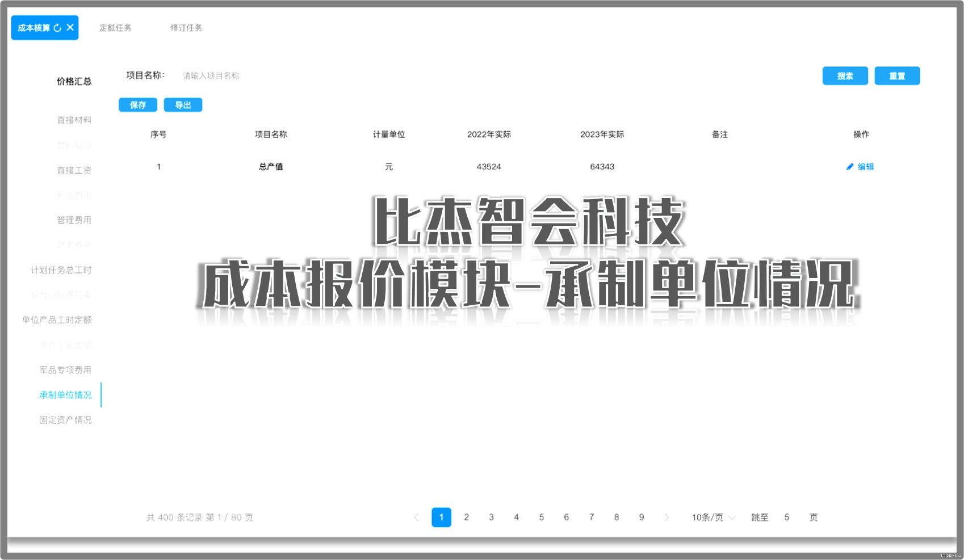
Task: Go to page 5 in pagination list
Action: coord(542,517)
